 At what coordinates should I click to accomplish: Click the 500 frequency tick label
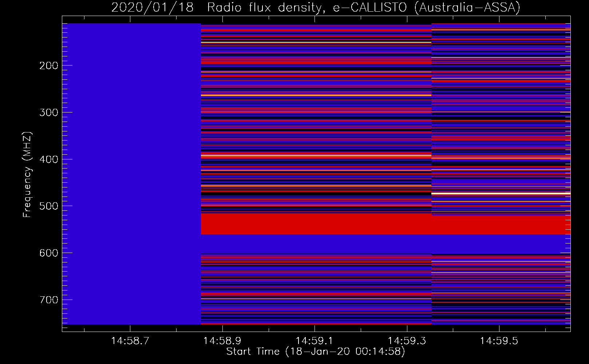49,206
